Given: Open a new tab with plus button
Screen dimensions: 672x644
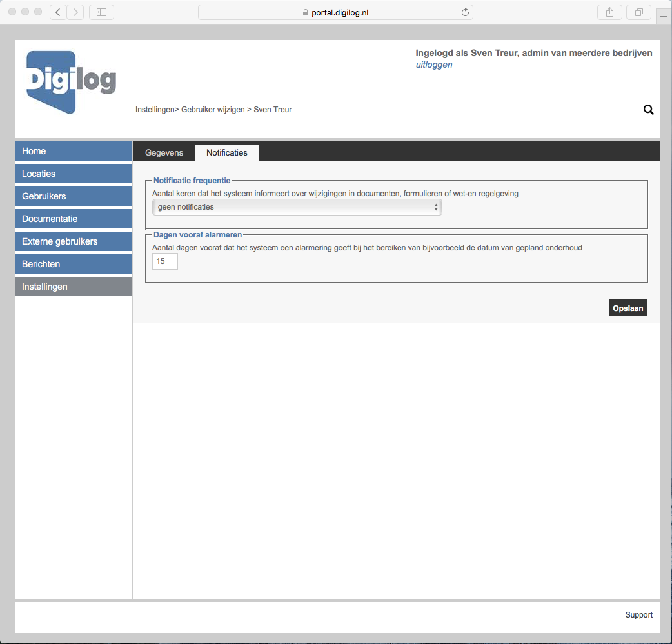Looking at the screenshot, I should tap(664, 16).
